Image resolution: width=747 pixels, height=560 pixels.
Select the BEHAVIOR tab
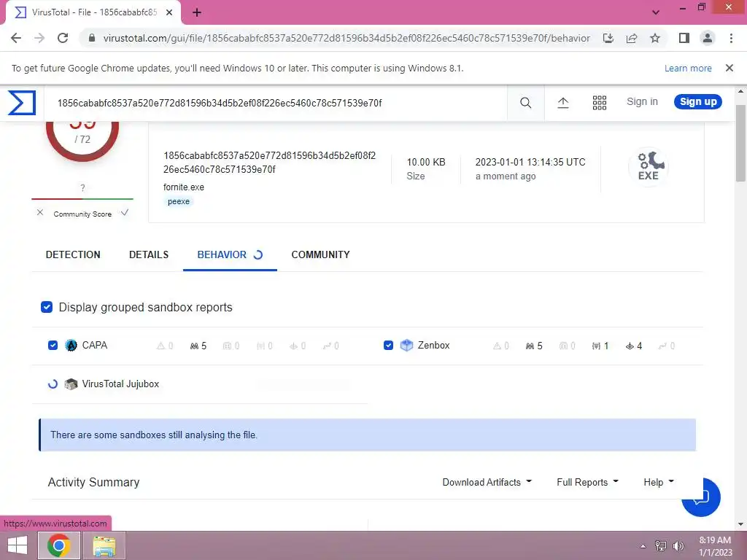(x=230, y=254)
